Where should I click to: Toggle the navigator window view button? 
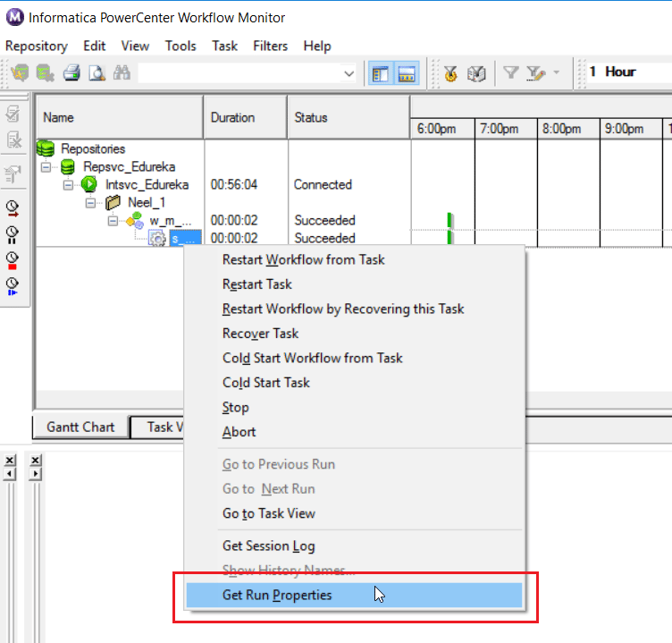[381, 74]
